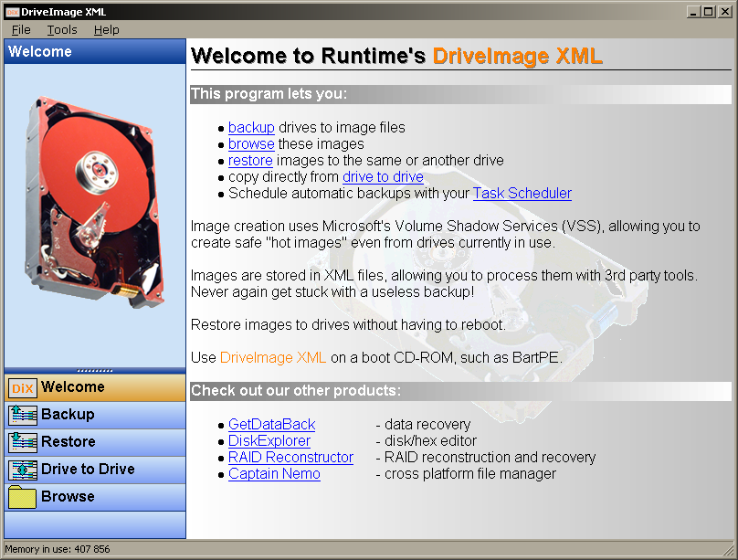Click the orange 'DriveImage XML' text in BartPE sentence
This screenshot has width=738, height=560.
273,357
